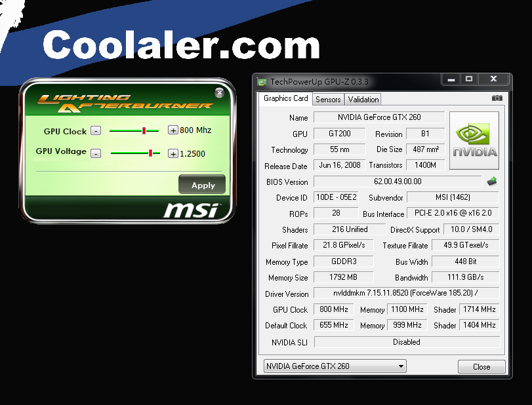This screenshot has width=532, height=405.
Task: Click the NVIDIA SLI field showing Disabled
Action: coord(407,342)
